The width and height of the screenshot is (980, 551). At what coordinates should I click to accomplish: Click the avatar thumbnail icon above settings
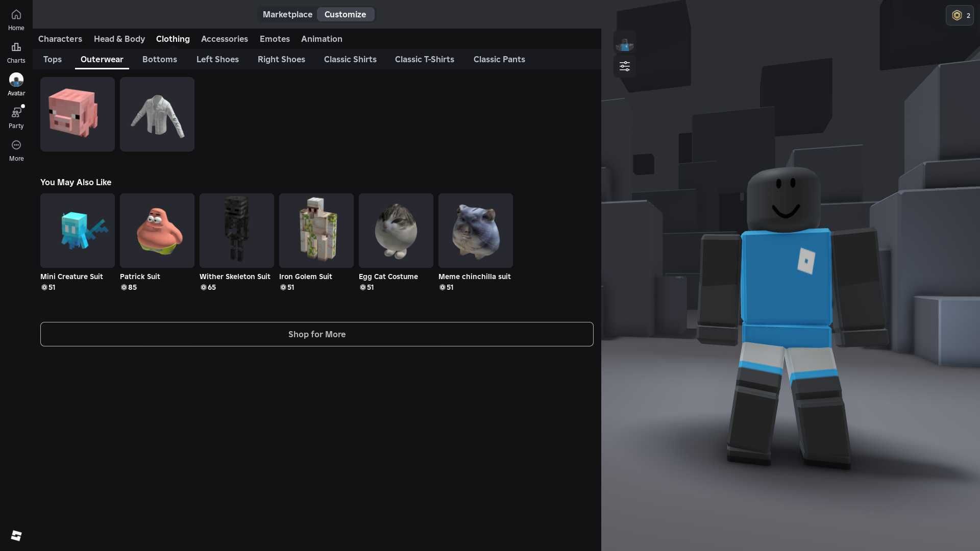point(624,42)
